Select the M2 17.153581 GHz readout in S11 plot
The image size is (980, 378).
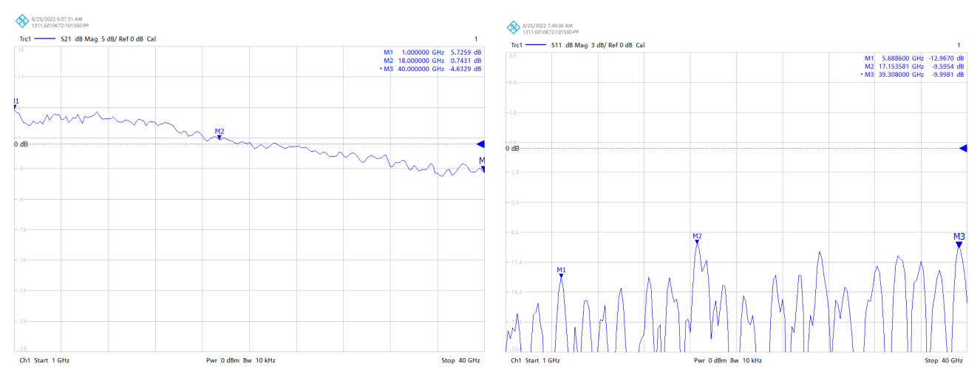(x=914, y=66)
